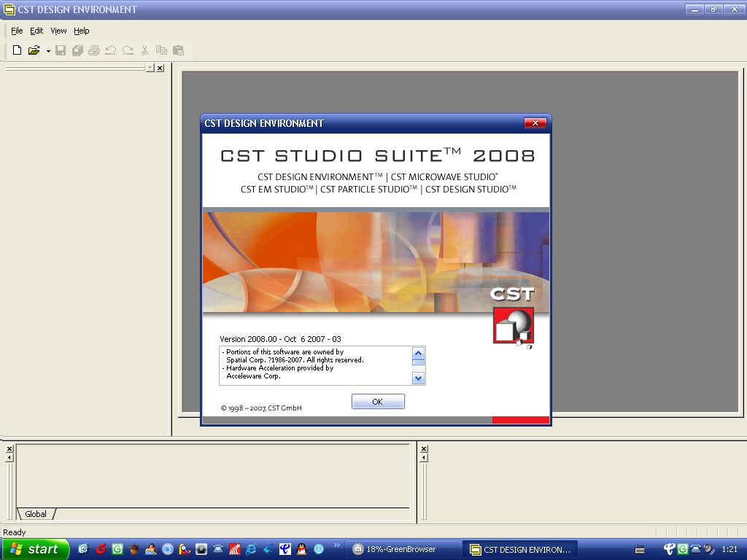Launch the green G quick launch icon
The image size is (747, 560).
point(117,549)
